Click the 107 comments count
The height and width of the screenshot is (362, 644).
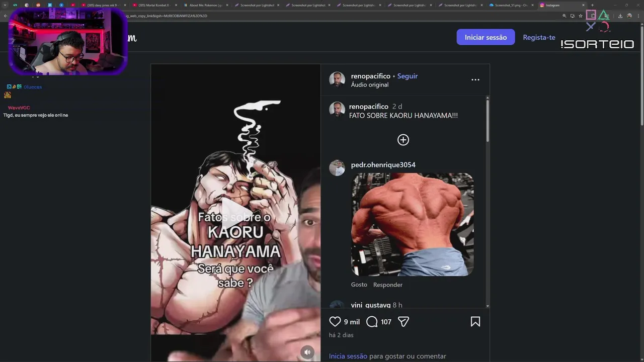386,322
